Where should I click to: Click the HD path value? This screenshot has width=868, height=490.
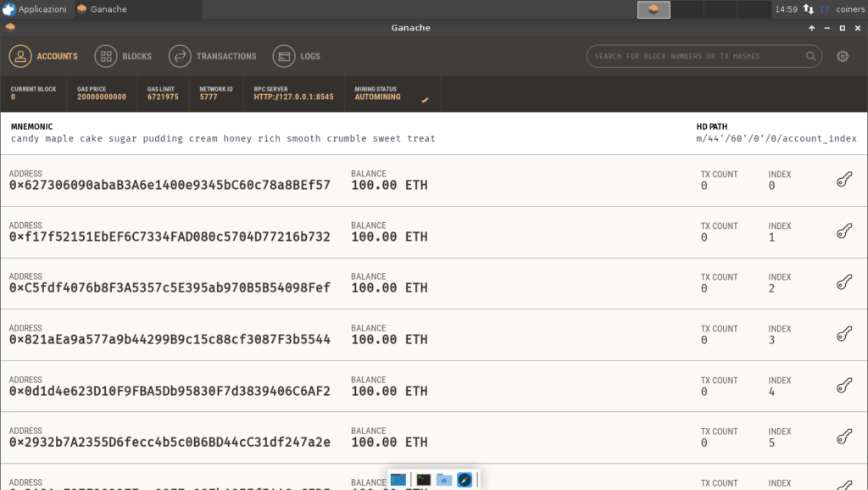click(x=776, y=138)
